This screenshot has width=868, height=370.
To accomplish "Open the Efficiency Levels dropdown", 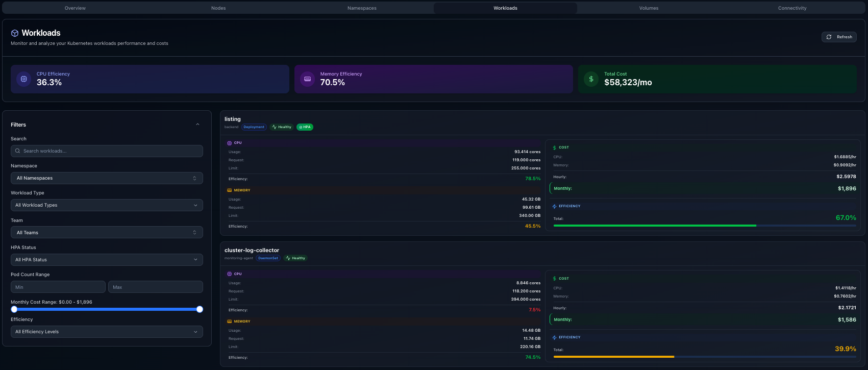I will [107, 332].
